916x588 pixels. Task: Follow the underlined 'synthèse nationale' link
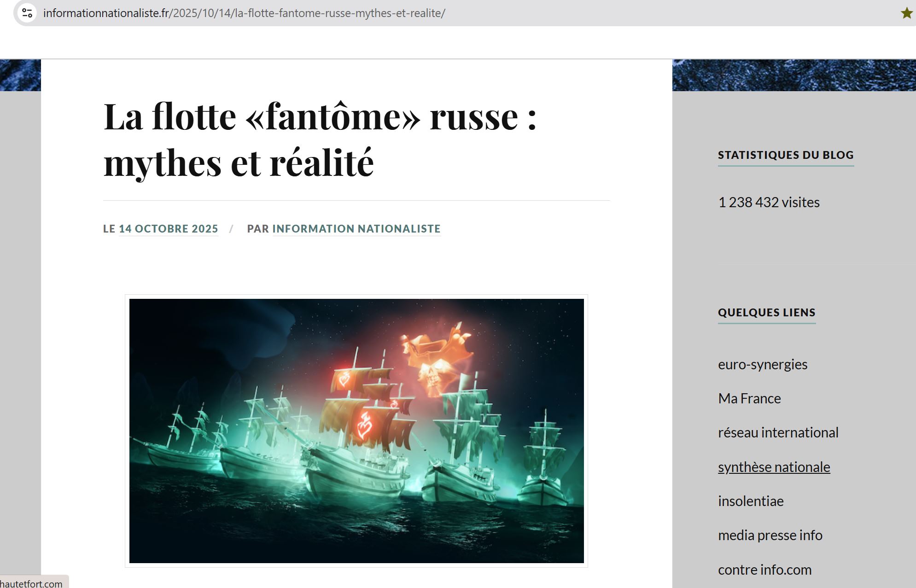pos(774,467)
